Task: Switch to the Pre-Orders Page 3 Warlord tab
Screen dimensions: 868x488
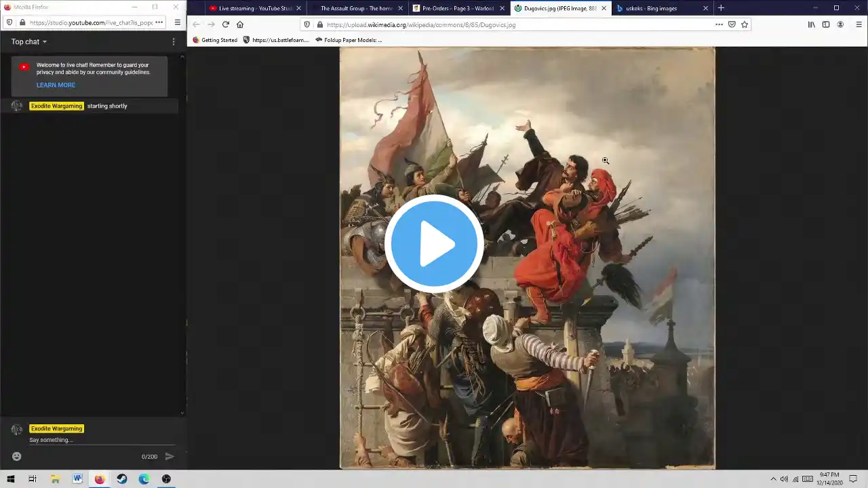Action: (458, 8)
